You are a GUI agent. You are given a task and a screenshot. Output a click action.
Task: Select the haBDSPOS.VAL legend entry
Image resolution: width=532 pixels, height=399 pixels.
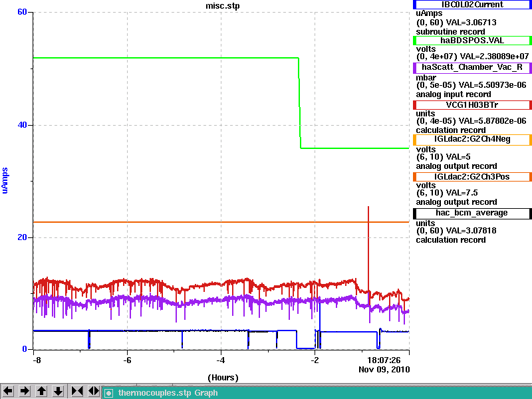[472, 41]
